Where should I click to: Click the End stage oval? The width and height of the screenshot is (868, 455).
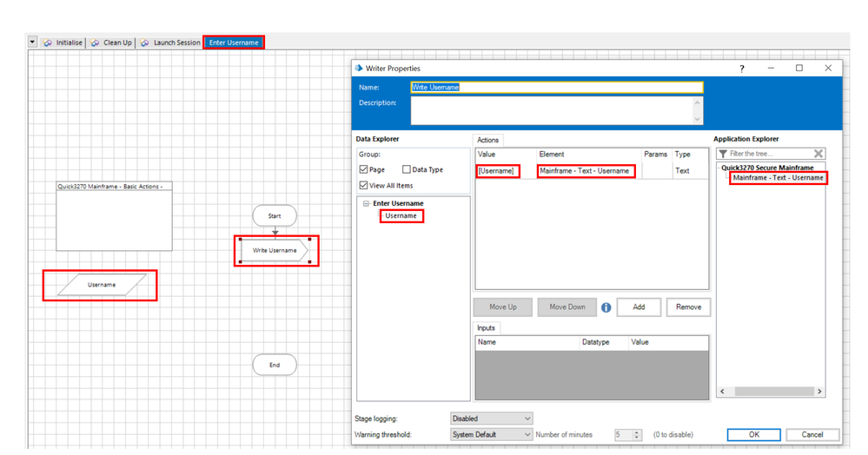(x=275, y=365)
